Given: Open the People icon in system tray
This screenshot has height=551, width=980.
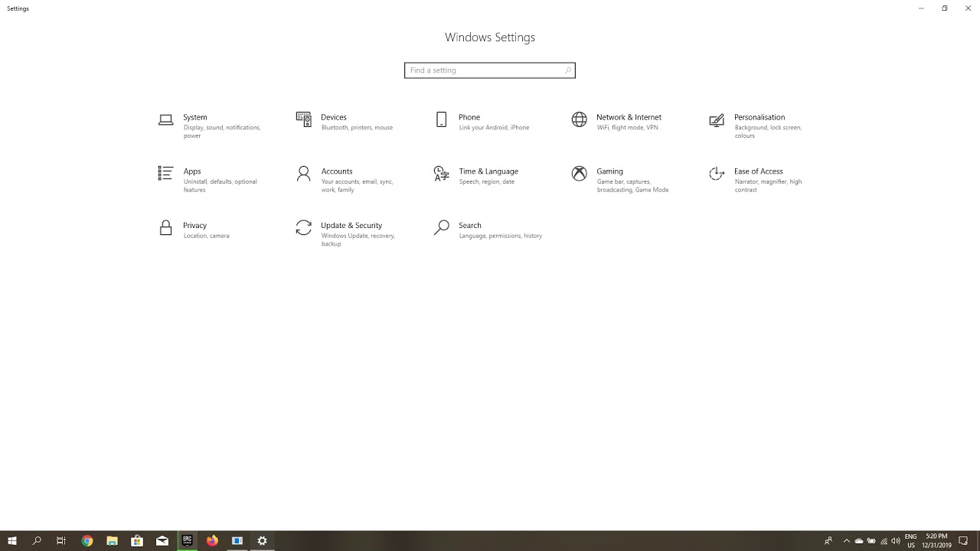Looking at the screenshot, I should tap(828, 541).
